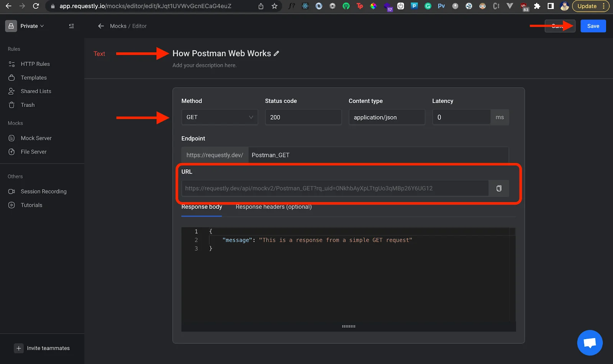This screenshot has width=613, height=364.
Task: Open the extension with badge 17
Action: [x=387, y=7]
